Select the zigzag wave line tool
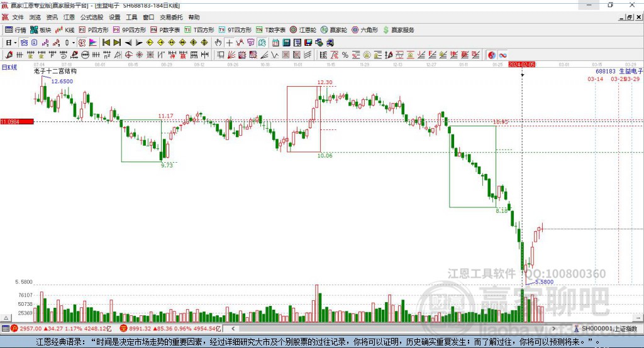The height and width of the screenshot is (348, 644). coord(274,55)
